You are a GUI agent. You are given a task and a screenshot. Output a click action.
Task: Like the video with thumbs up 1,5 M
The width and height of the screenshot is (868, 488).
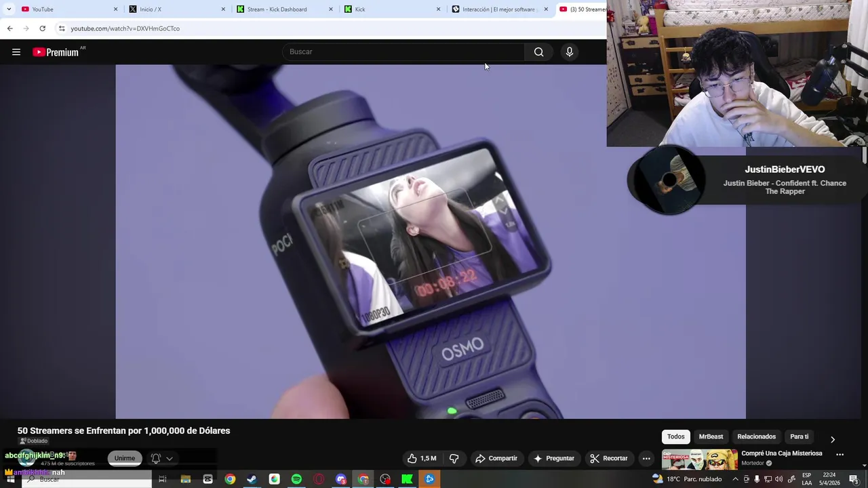pyautogui.click(x=421, y=458)
